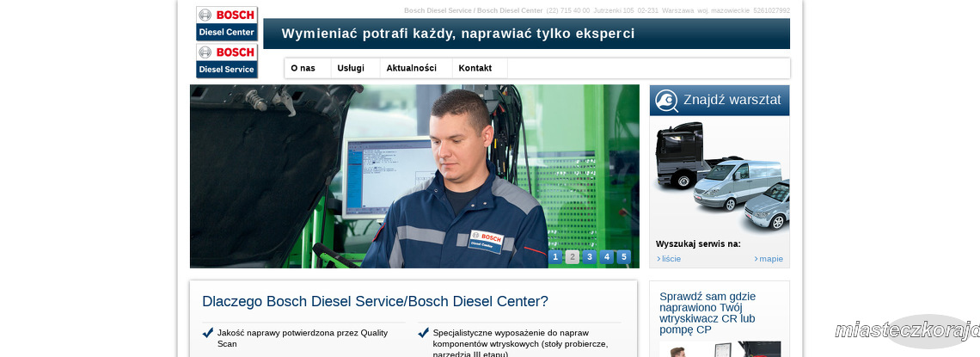Viewport: 980px width, 357px height.
Task: Go to slide 1 of the slideshow
Action: coord(555,257)
